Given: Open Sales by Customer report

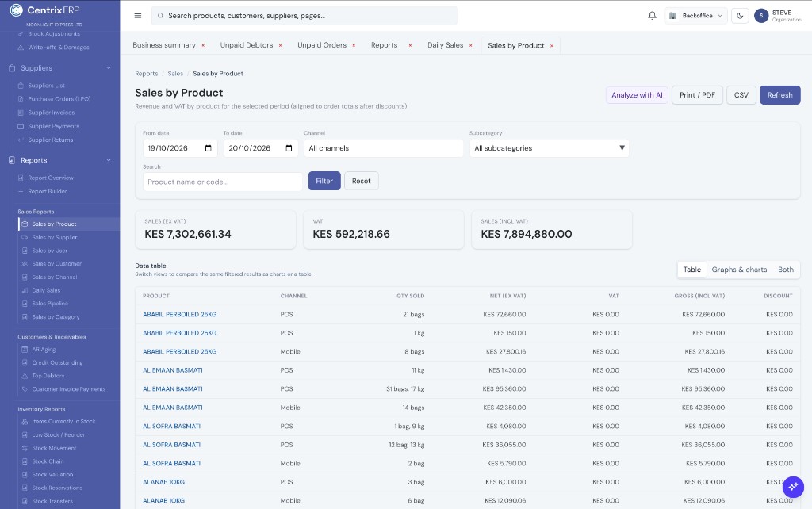Looking at the screenshot, I should tap(56, 263).
